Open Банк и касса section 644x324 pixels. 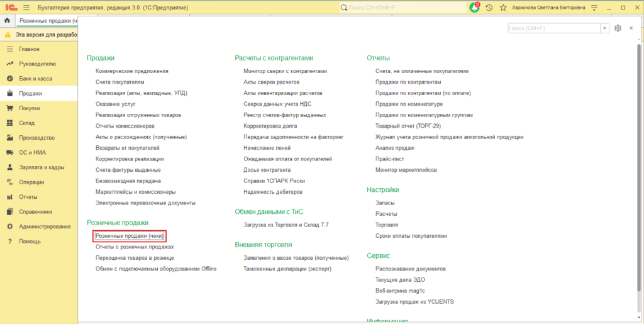coord(35,79)
